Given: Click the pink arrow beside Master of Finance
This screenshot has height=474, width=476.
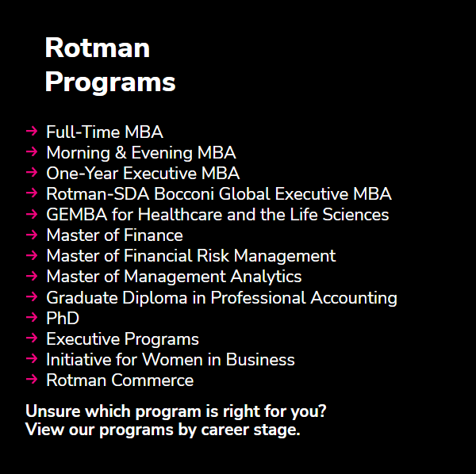Looking at the screenshot, I should [32, 235].
